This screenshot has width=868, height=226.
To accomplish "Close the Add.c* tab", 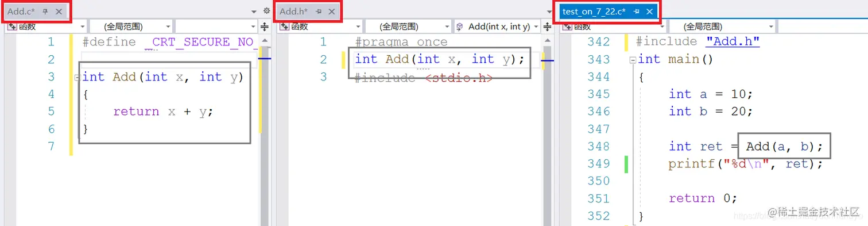I will 59,12.
